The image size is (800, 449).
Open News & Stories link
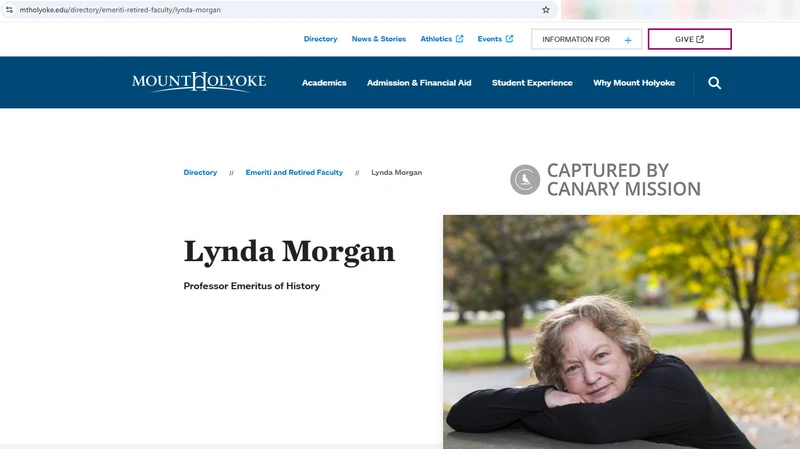coord(379,39)
